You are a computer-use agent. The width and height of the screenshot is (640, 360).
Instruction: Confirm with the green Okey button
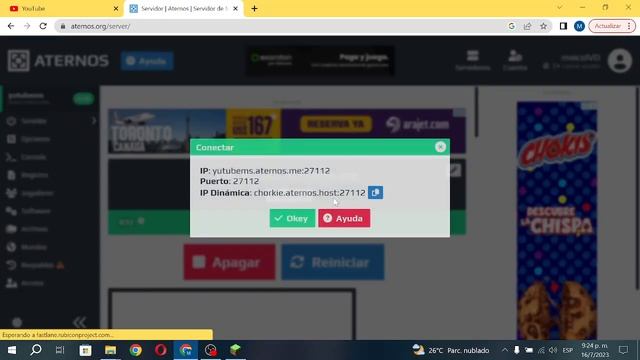coord(292,218)
